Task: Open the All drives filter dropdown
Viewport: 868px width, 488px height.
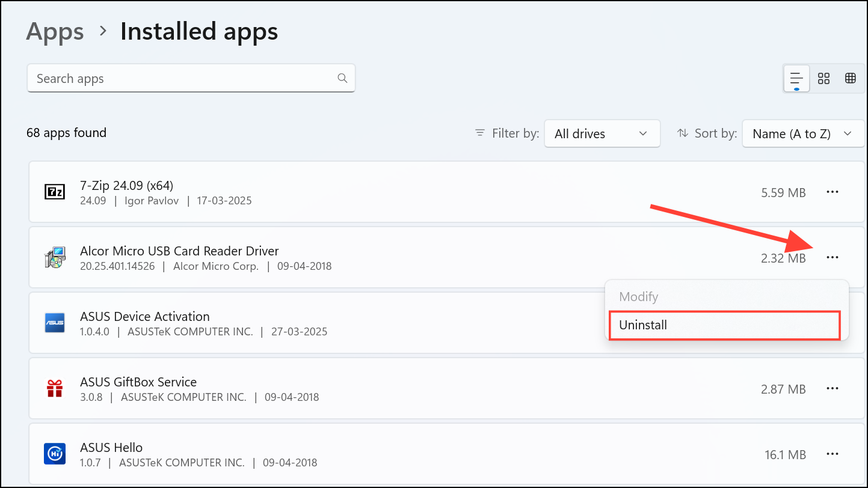Action: [x=602, y=133]
